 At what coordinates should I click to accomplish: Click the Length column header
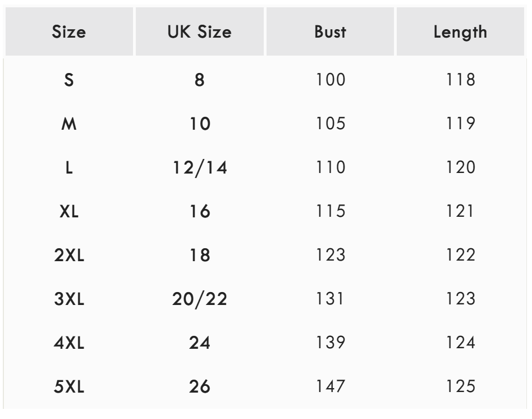coord(460,32)
